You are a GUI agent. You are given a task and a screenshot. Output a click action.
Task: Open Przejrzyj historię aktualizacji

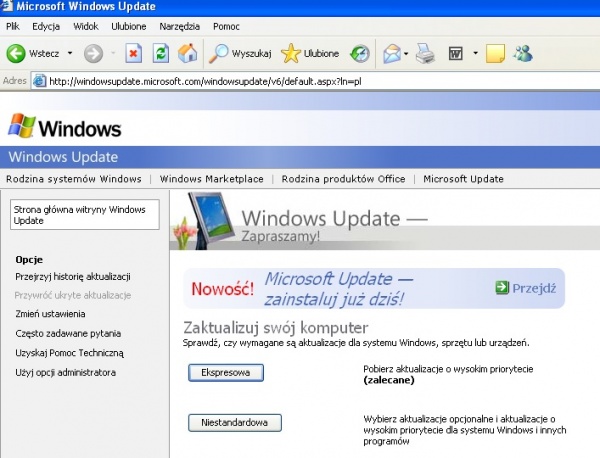click(73, 277)
